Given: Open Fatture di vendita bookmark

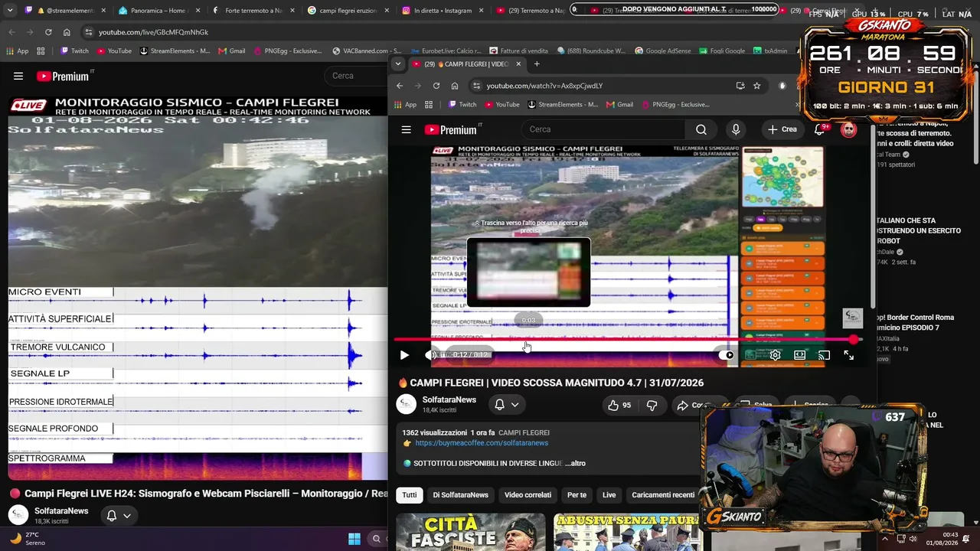Looking at the screenshot, I should [518, 51].
